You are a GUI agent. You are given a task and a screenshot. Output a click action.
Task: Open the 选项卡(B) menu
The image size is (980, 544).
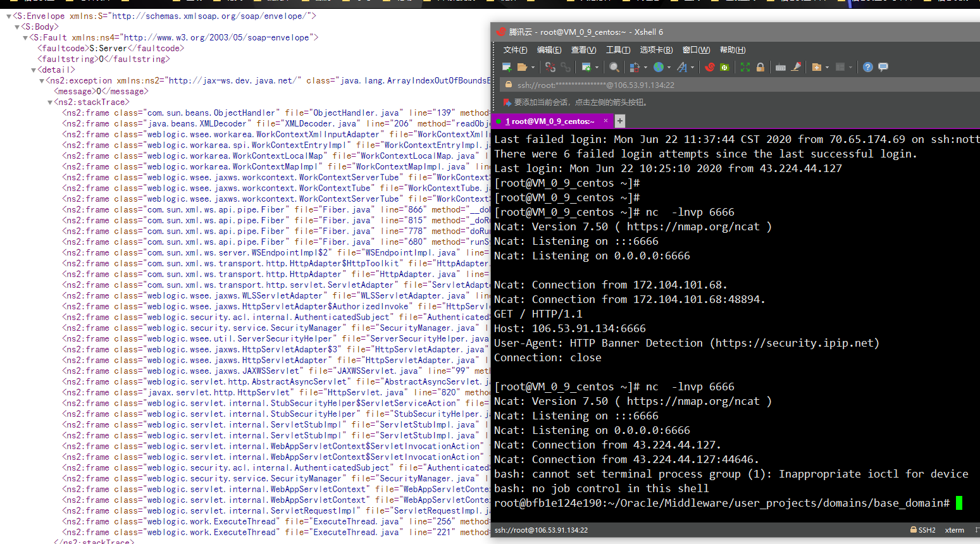[656, 50]
